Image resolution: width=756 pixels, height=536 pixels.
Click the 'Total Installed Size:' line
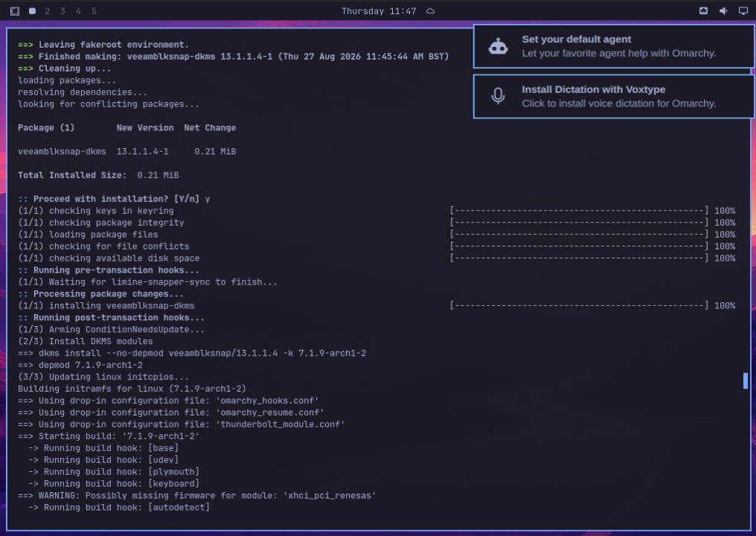coord(98,175)
